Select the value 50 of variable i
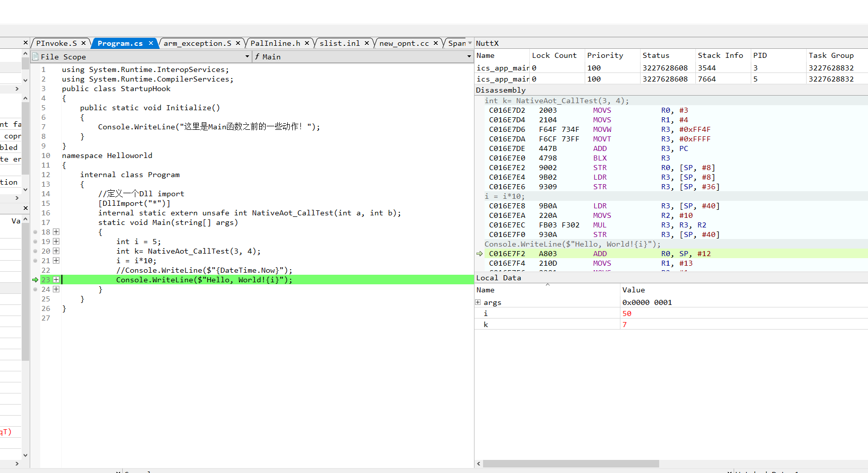This screenshot has width=868, height=473. click(x=626, y=313)
